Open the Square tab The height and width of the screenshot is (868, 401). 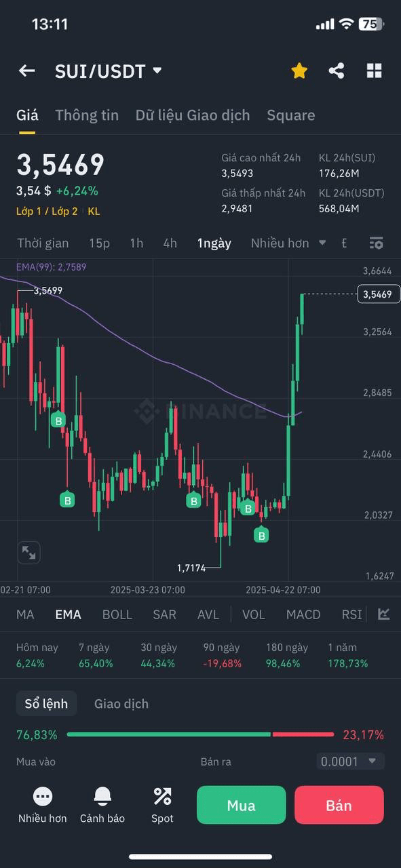[x=291, y=115]
